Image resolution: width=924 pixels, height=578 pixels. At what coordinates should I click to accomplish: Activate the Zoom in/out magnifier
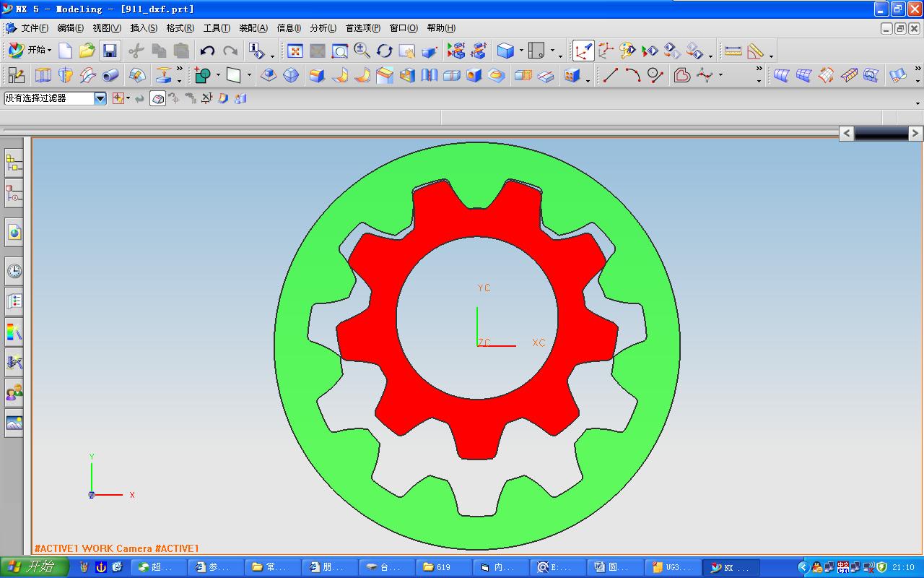click(x=362, y=51)
